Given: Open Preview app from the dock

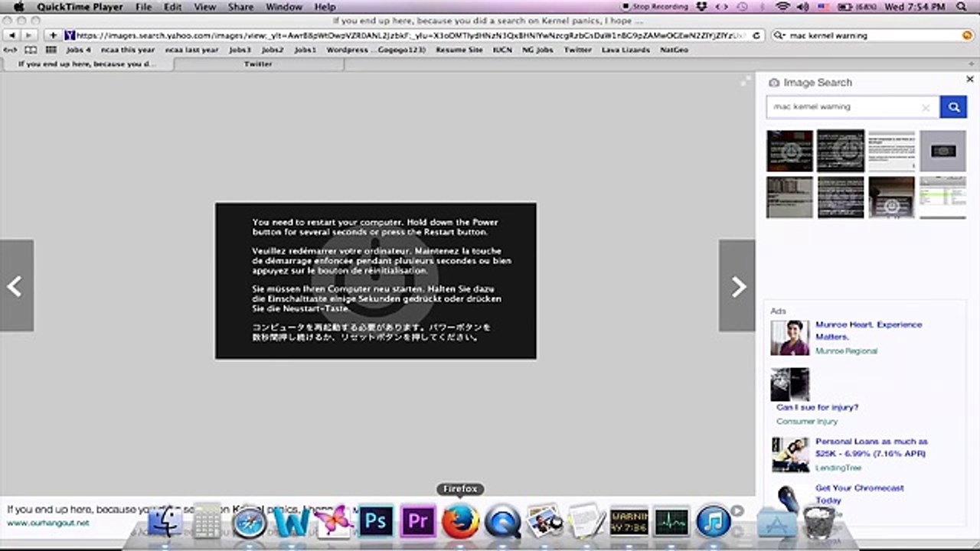Looking at the screenshot, I should 545,522.
